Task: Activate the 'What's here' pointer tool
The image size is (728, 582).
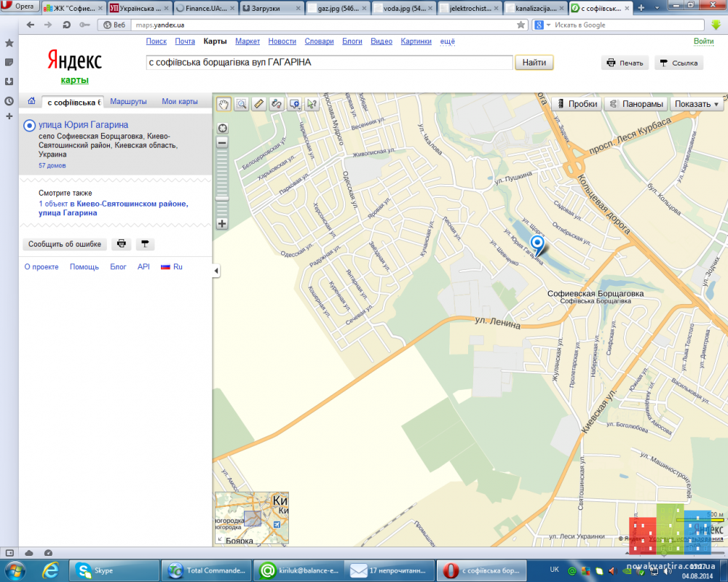Action: coord(312,104)
